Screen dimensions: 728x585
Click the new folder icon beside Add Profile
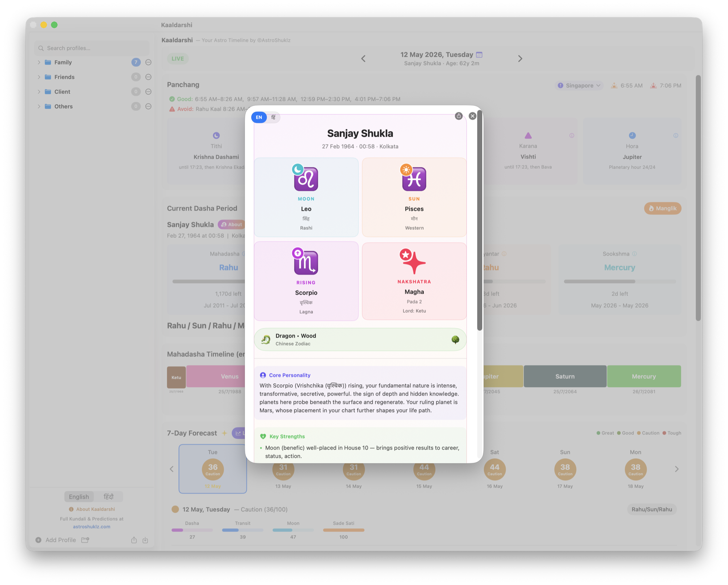pos(85,540)
